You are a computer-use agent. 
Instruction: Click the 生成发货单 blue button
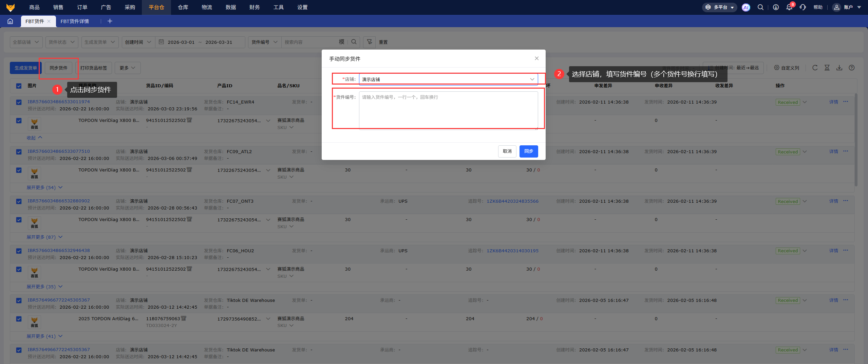25,68
